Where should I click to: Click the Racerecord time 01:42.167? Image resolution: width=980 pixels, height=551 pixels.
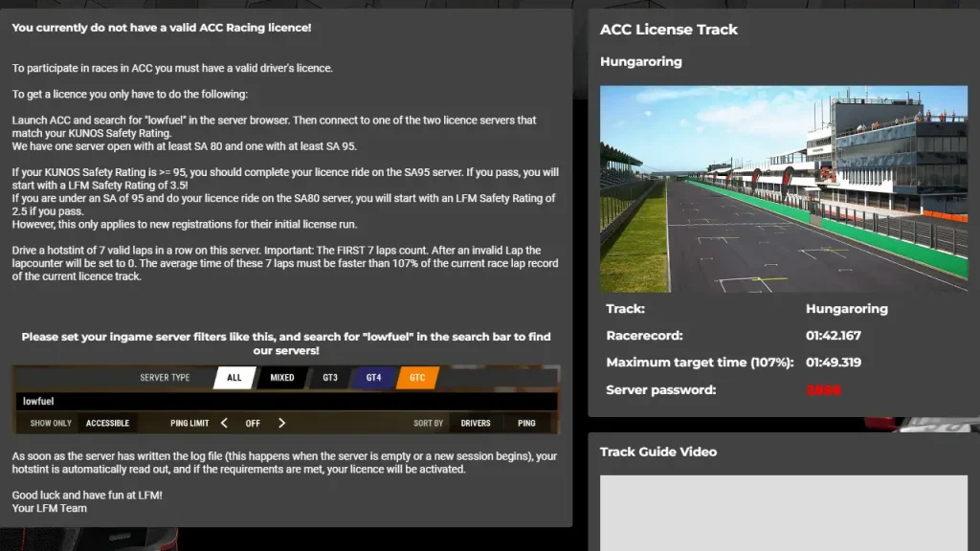click(834, 336)
